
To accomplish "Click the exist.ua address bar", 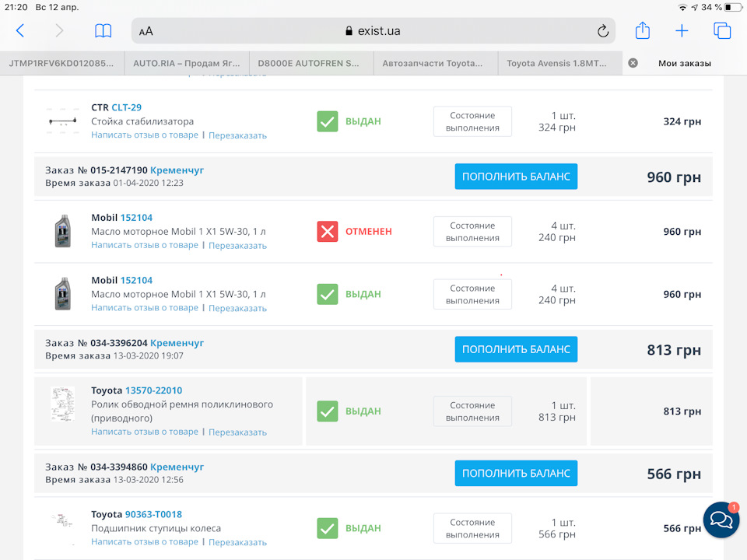I will click(x=373, y=31).
